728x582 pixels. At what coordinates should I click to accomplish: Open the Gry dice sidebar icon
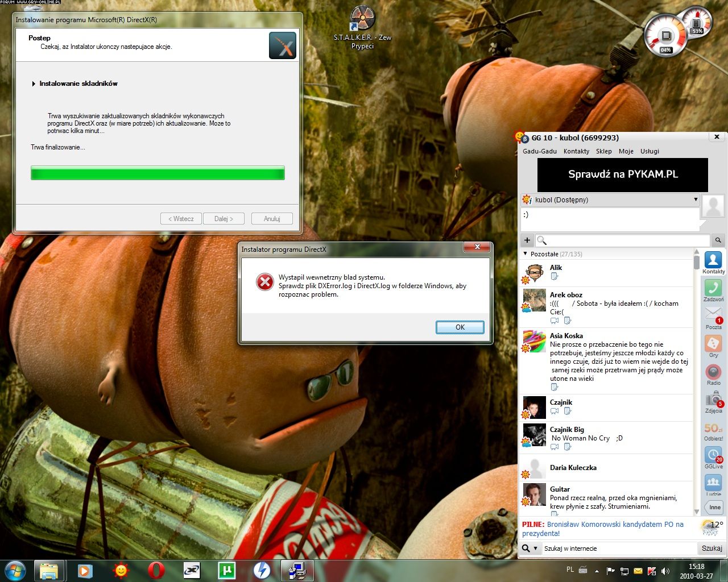coord(713,346)
